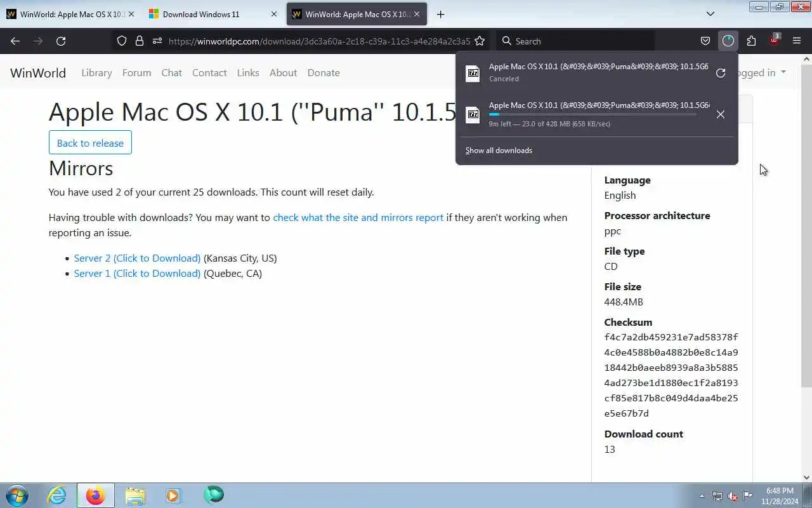
Task: Launch Internet Explorer from the taskbar
Action: point(57,495)
